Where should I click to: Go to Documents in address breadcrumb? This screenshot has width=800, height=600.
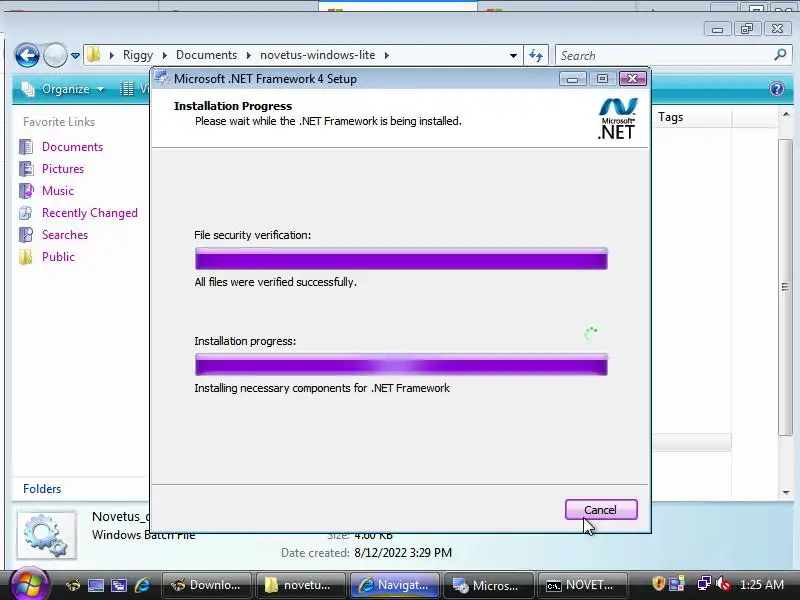(207, 55)
